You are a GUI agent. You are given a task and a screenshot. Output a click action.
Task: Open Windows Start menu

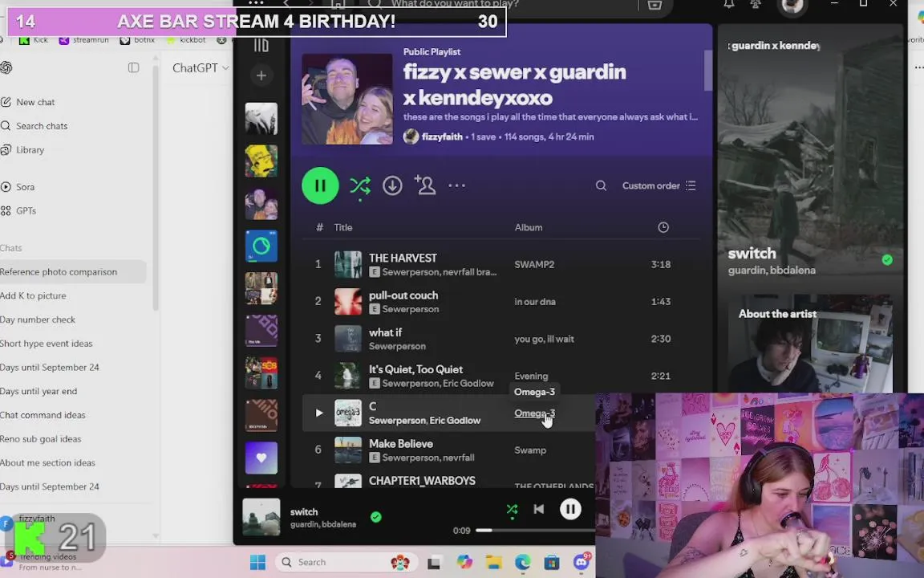(x=257, y=562)
